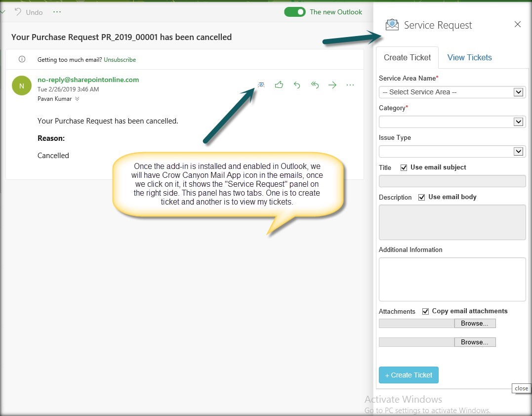Click the first Browse button
Viewport: 532px width, 416px height.
coord(475,324)
